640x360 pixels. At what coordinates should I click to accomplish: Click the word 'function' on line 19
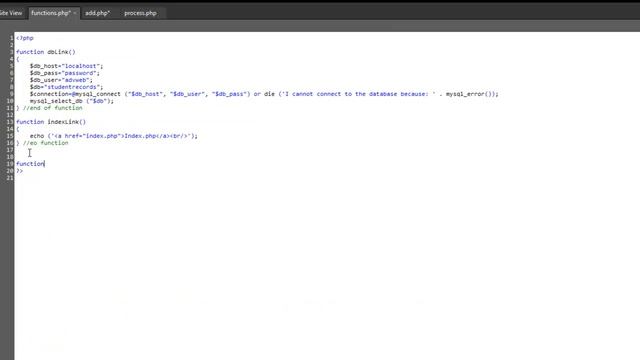click(x=30, y=164)
